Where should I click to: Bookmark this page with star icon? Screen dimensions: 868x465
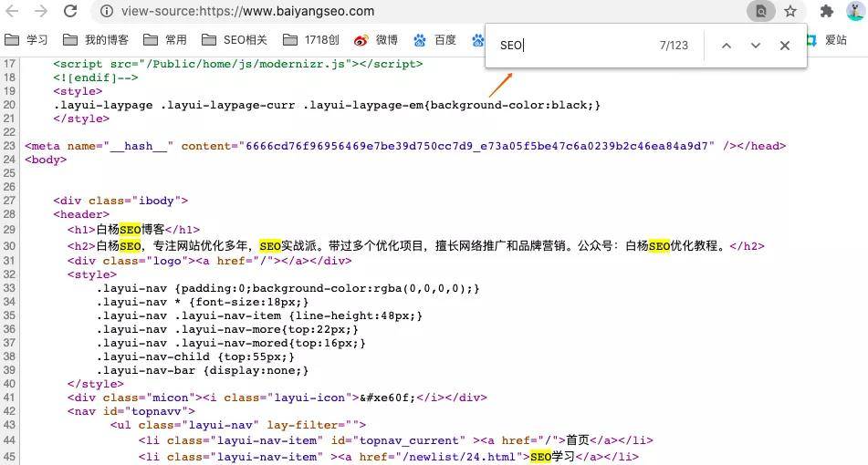(x=790, y=11)
